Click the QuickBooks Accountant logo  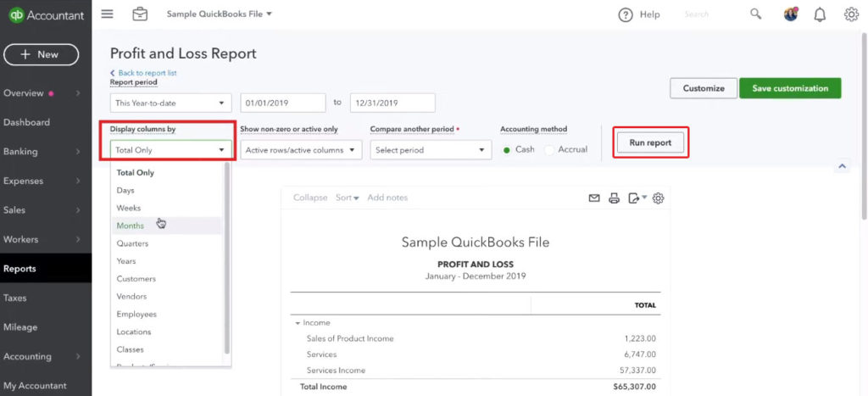point(46,15)
